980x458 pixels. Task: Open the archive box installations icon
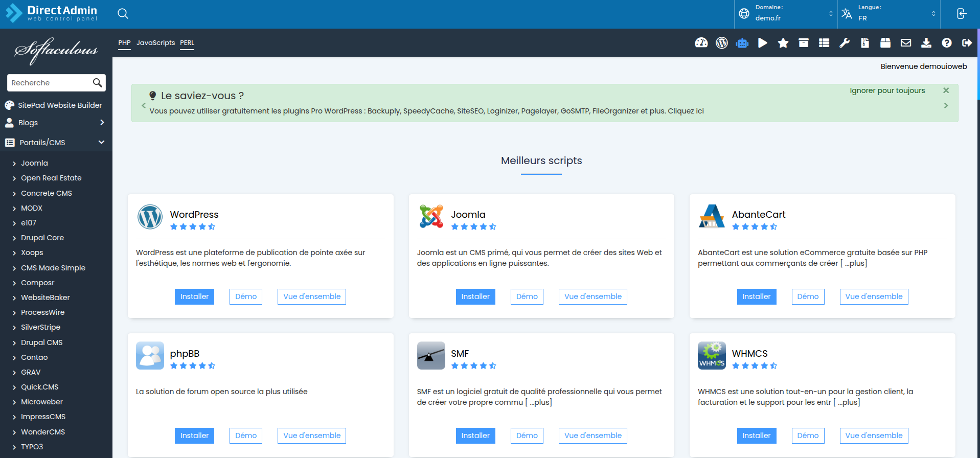[804, 43]
